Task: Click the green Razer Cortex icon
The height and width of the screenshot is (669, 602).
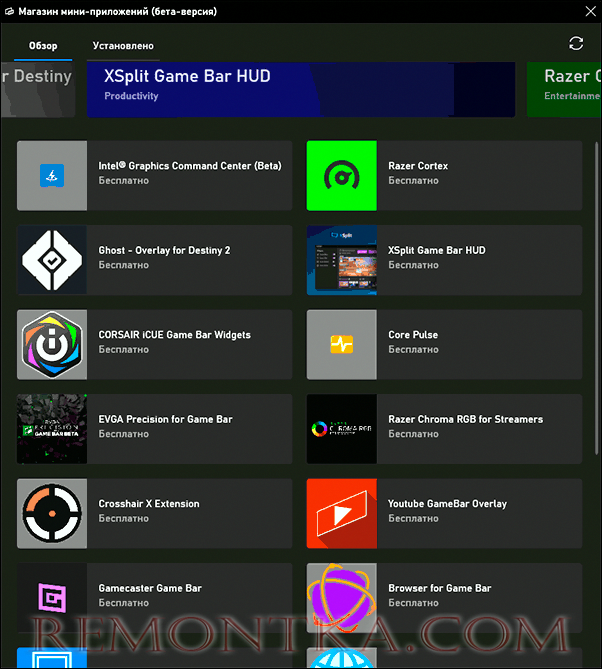Action: [x=341, y=176]
